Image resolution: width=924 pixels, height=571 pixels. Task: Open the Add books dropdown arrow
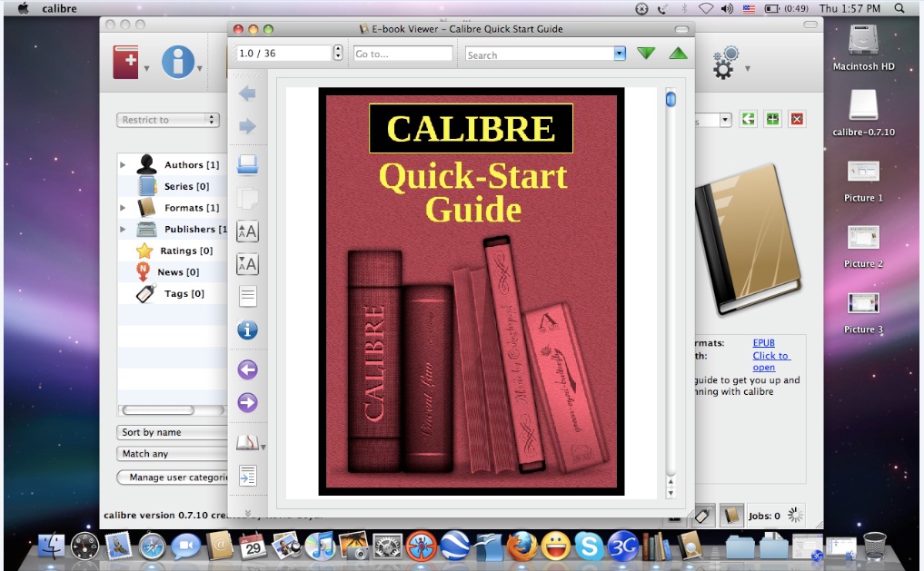point(146,69)
